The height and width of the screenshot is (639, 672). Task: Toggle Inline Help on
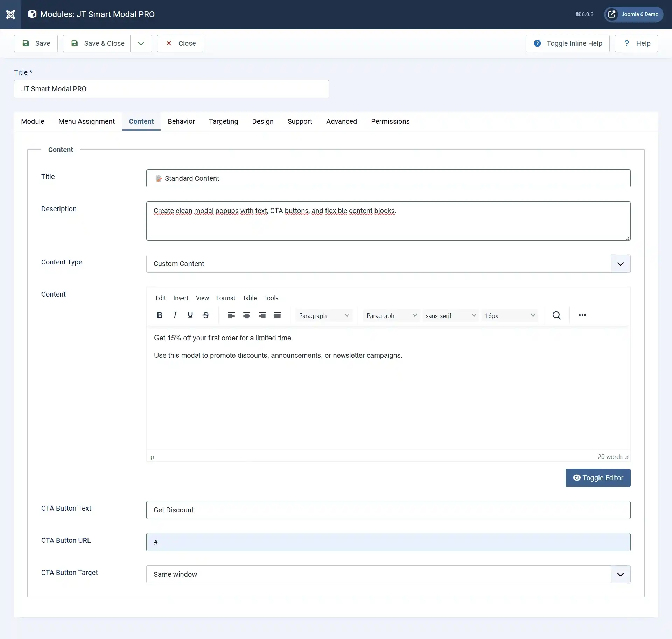567,43
